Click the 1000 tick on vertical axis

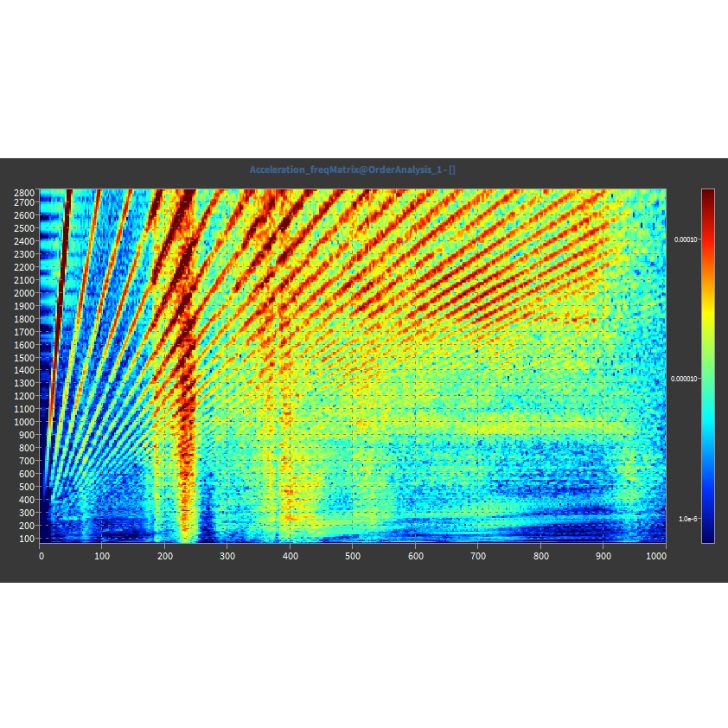coord(23,422)
